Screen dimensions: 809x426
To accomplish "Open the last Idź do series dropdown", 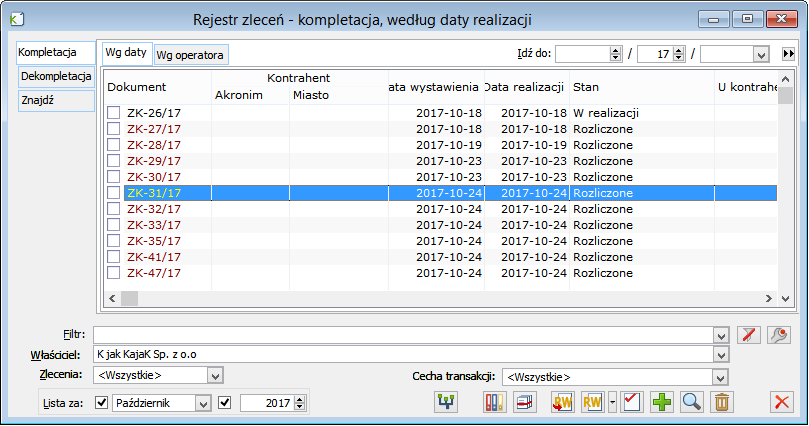I will click(761, 54).
